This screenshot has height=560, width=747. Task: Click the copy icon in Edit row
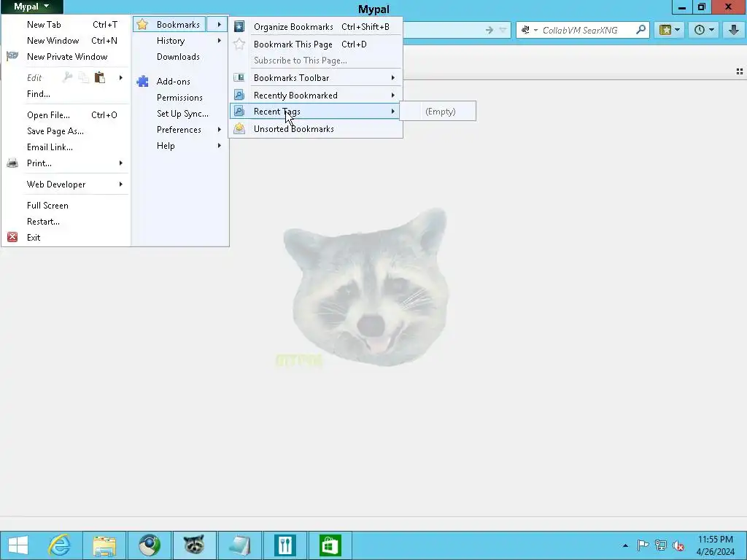click(x=83, y=77)
